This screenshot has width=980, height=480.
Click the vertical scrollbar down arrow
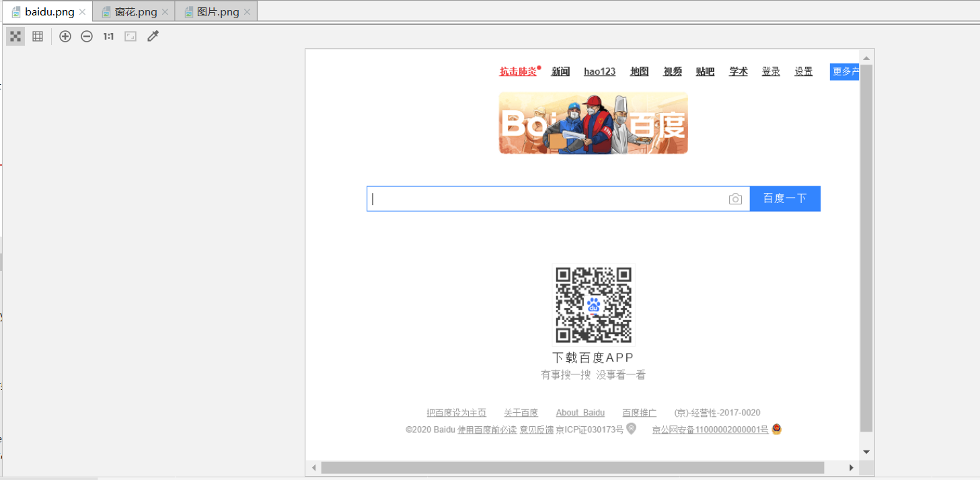pos(868,452)
